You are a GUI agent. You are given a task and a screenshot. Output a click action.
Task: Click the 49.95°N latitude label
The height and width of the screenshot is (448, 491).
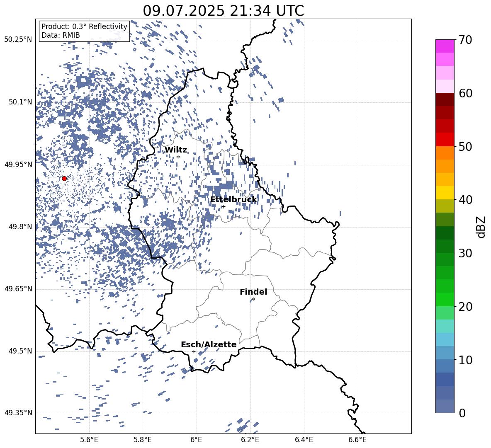(18, 164)
